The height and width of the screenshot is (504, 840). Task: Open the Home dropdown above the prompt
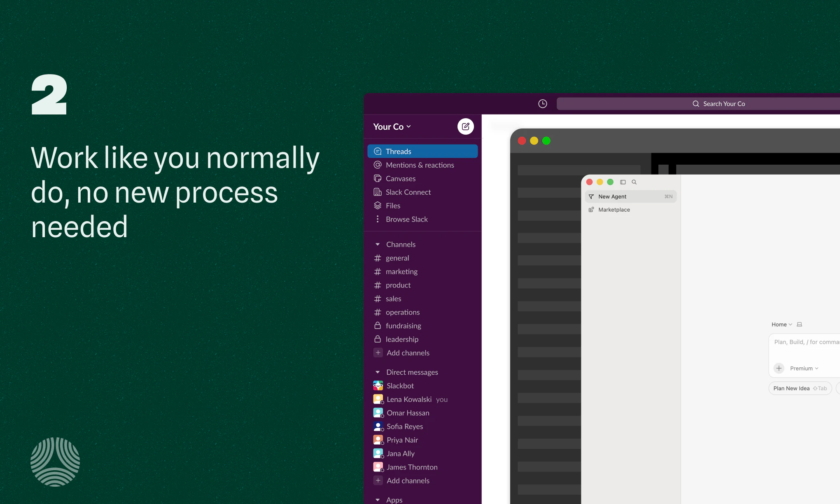click(x=782, y=324)
